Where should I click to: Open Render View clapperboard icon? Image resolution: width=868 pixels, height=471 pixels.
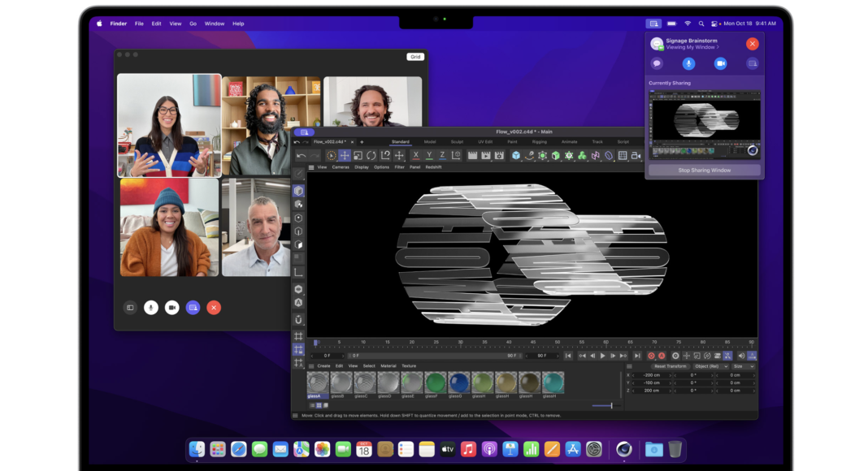point(472,156)
